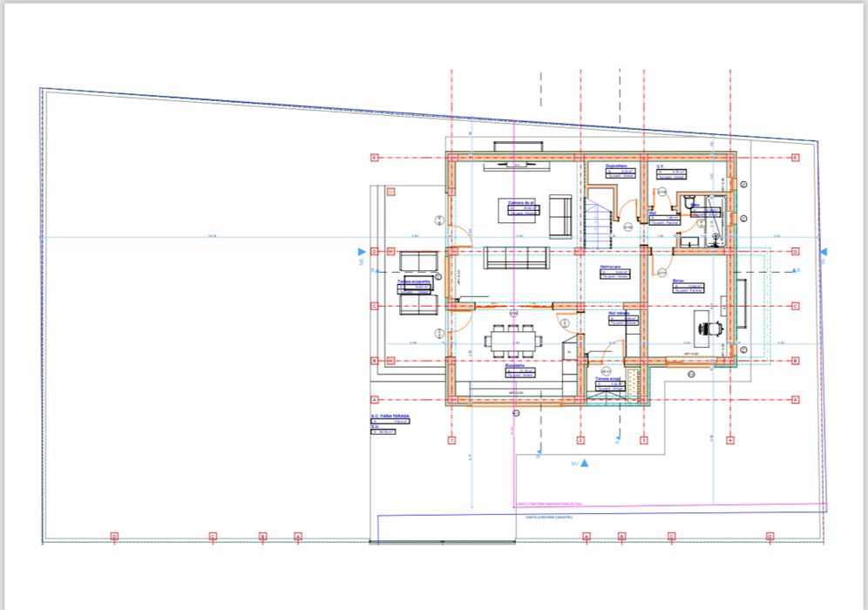
Task: Select the three-seat sofa in living room
Action: click(x=517, y=258)
